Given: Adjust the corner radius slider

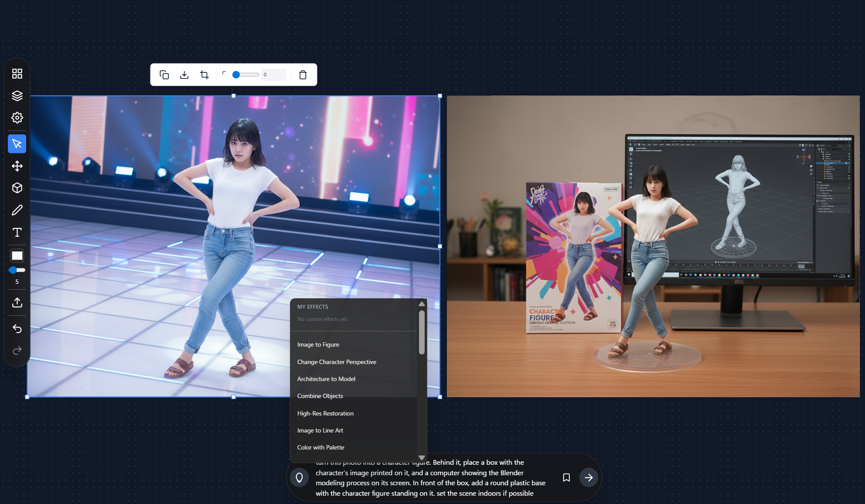Looking at the screenshot, I should point(245,75).
